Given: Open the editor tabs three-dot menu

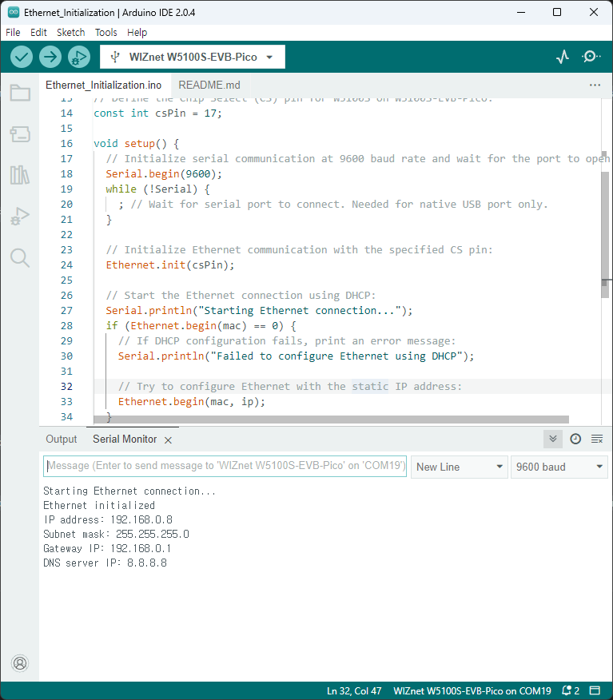Looking at the screenshot, I should 595,85.
